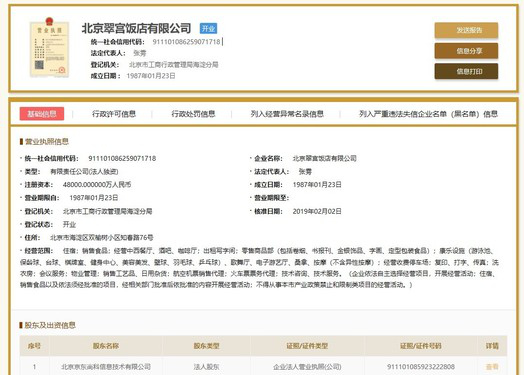Viewport: 524px width, 375px height.
Task: Click the 信息分享 button
Action: [466, 51]
